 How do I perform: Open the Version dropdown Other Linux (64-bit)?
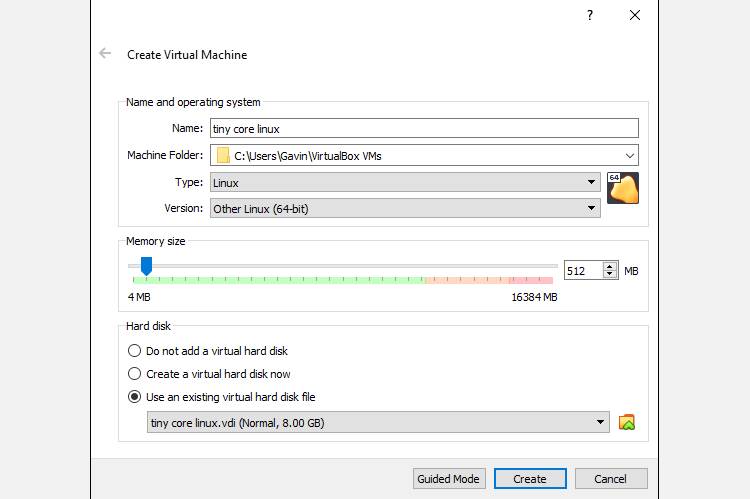coord(405,209)
